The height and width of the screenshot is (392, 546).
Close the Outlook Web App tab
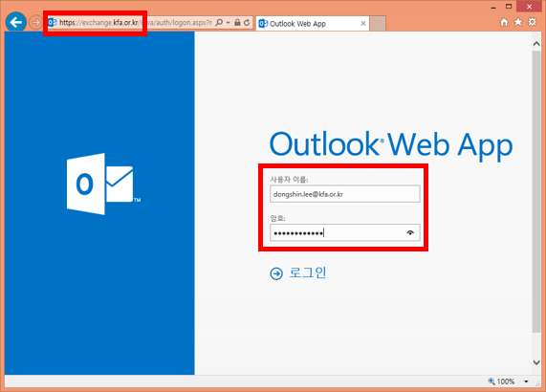click(x=363, y=23)
